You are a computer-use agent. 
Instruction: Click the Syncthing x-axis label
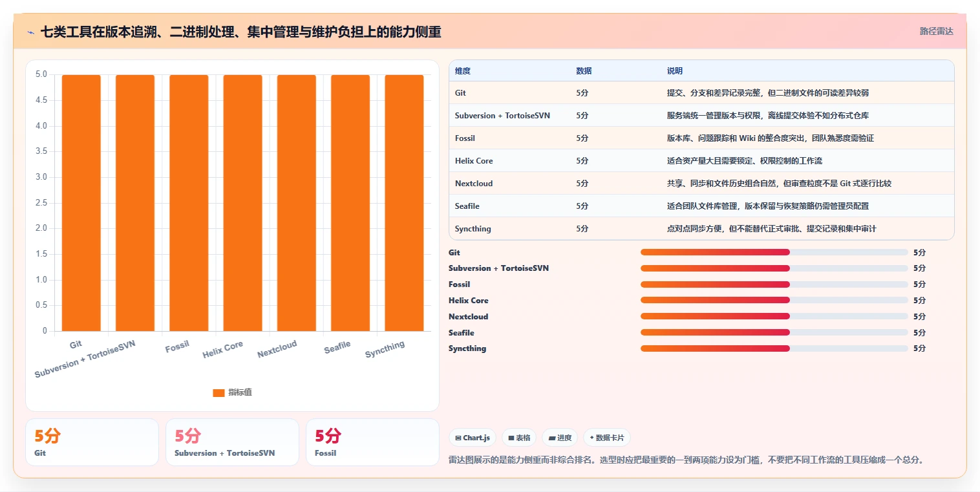coord(385,350)
